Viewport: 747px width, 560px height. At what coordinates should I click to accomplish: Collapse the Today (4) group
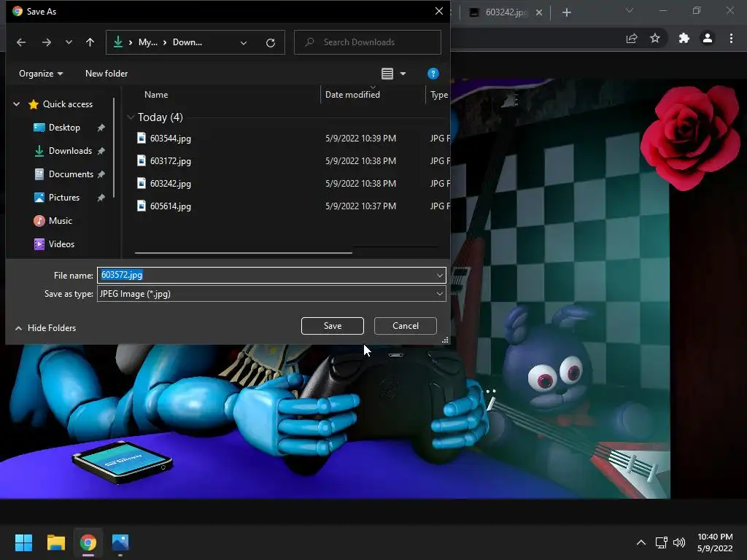click(x=131, y=117)
